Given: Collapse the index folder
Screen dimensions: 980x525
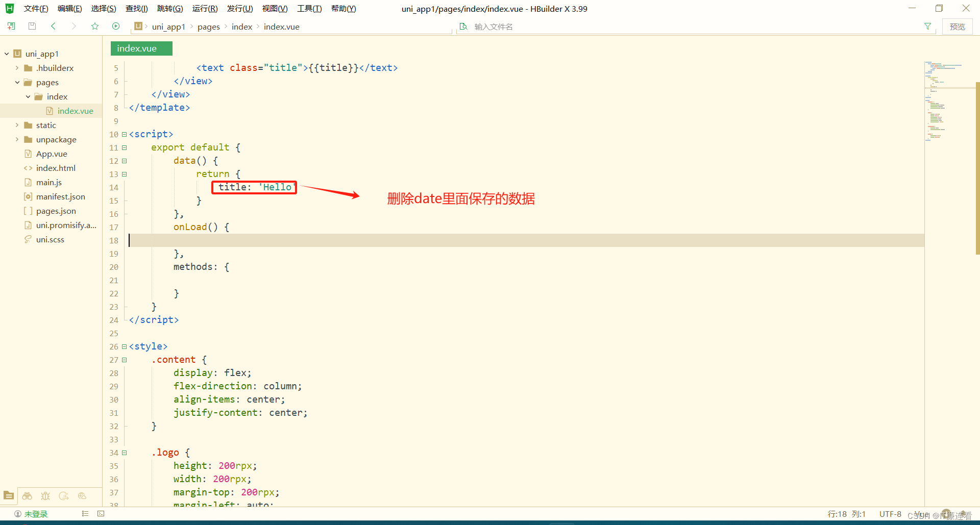Looking at the screenshot, I should [28, 96].
